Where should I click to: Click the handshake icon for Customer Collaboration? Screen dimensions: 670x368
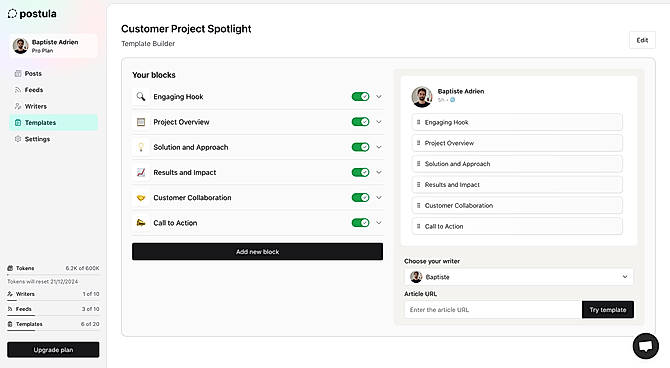(x=141, y=198)
